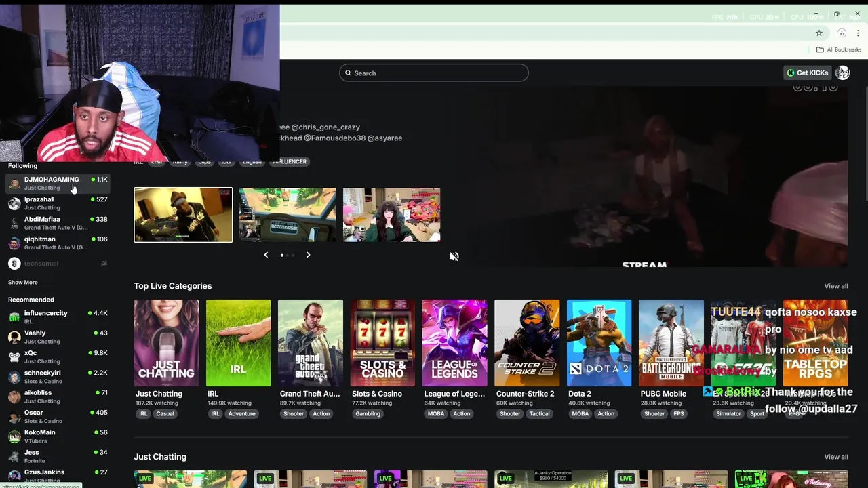
Task: Click influencercity channel name
Action: point(46,313)
